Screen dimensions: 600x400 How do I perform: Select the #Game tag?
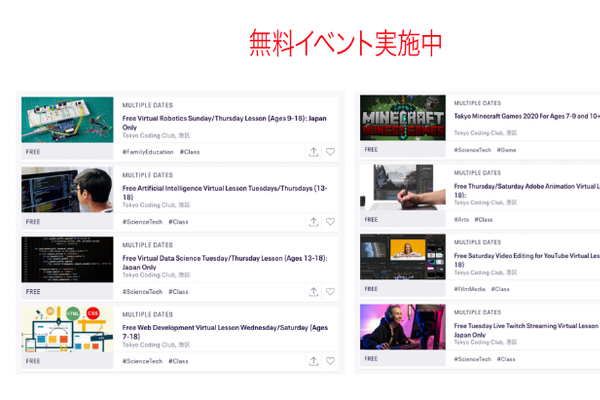507,150
